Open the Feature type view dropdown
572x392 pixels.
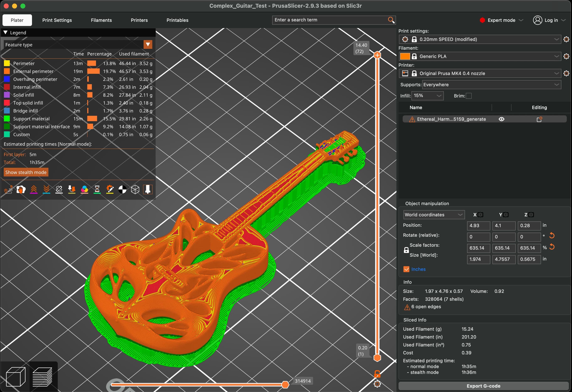(148, 44)
